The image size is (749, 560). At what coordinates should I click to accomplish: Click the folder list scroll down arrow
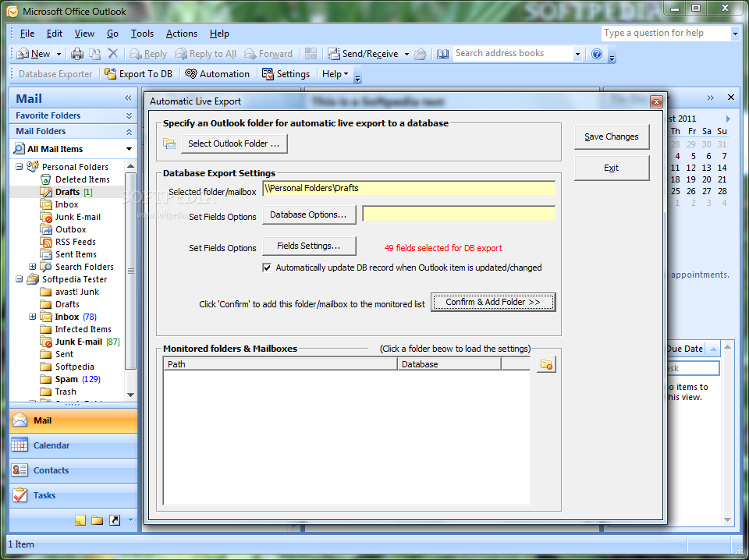(x=130, y=395)
